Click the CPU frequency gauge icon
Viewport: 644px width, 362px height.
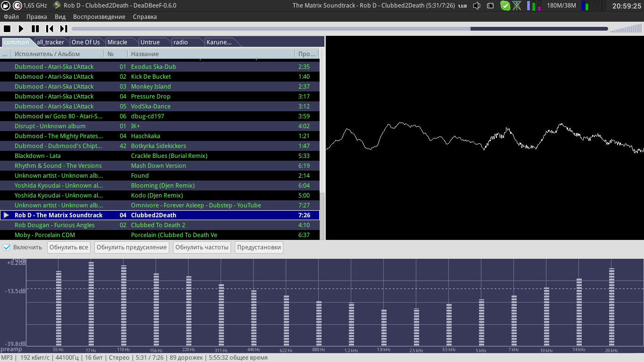(x=17, y=6)
